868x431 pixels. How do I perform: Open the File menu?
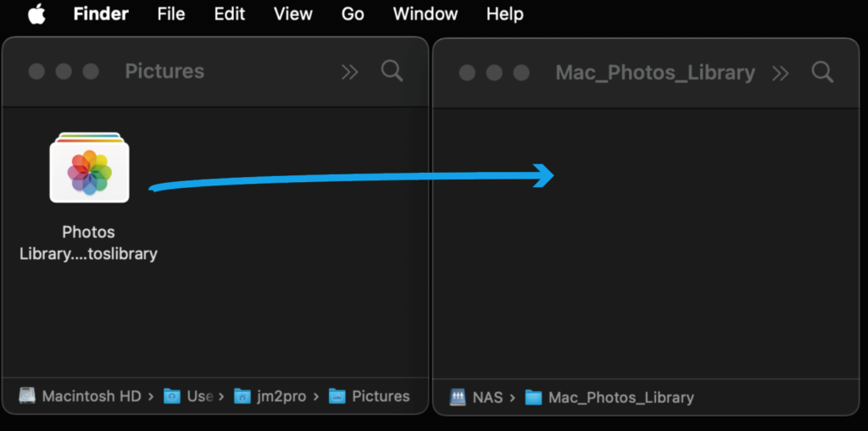click(x=171, y=14)
